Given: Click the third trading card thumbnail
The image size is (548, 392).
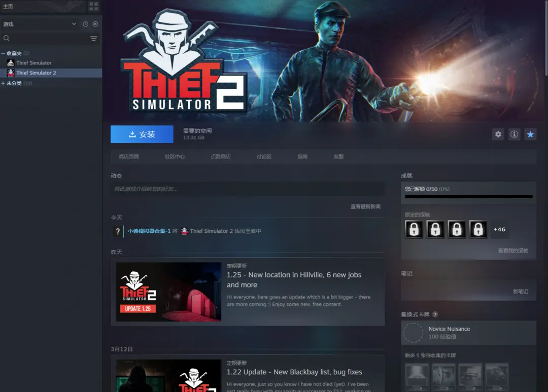Looking at the screenshot, I should 470,377.
